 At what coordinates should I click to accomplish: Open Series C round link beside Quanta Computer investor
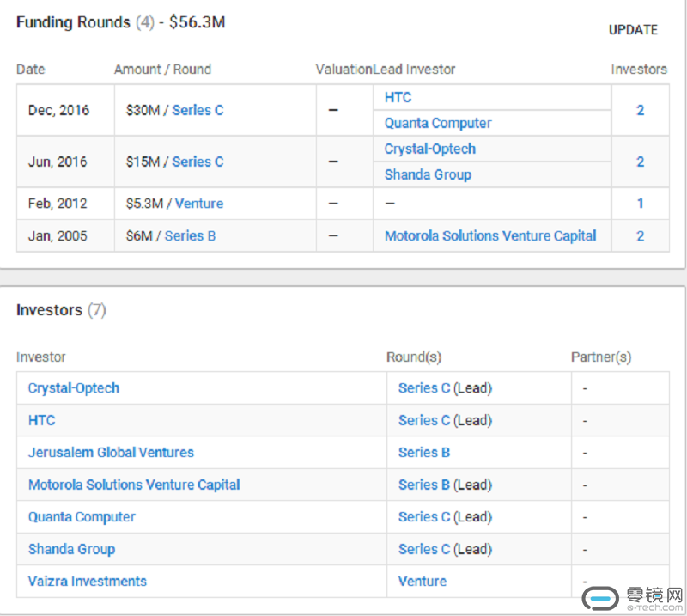point(424,517)
